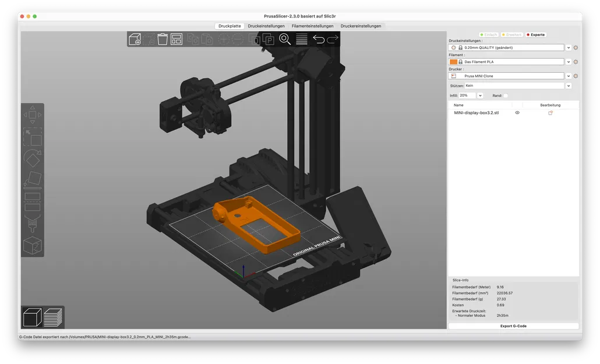
Task: Click the Export G-Code button
Action: 513,326
